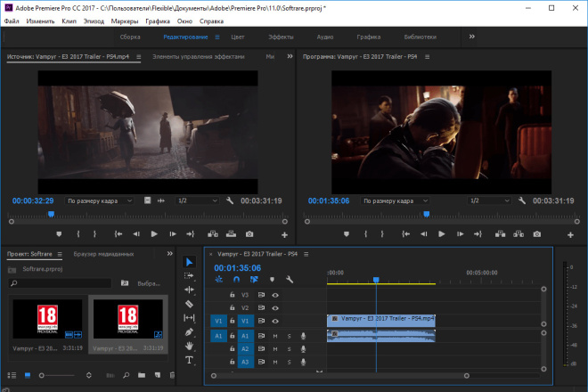
Task: Open the Файл menu
Action: click(x=12, y=21)
